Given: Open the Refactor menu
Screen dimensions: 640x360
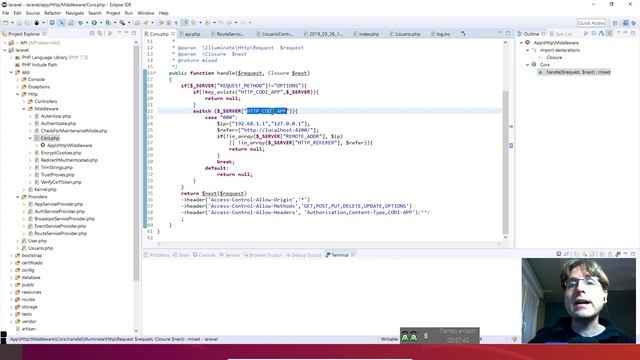Looking at the screenshot, I should (52, 13).
